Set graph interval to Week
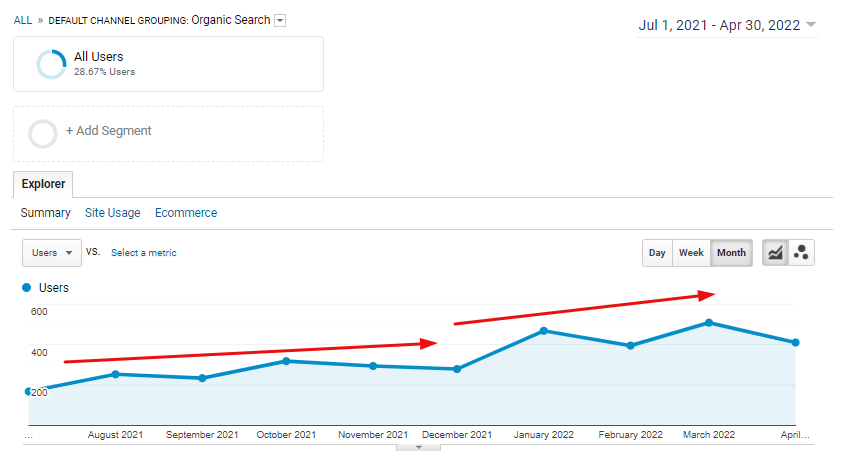Viewport: 846px width, 463px height. [691, 253]
